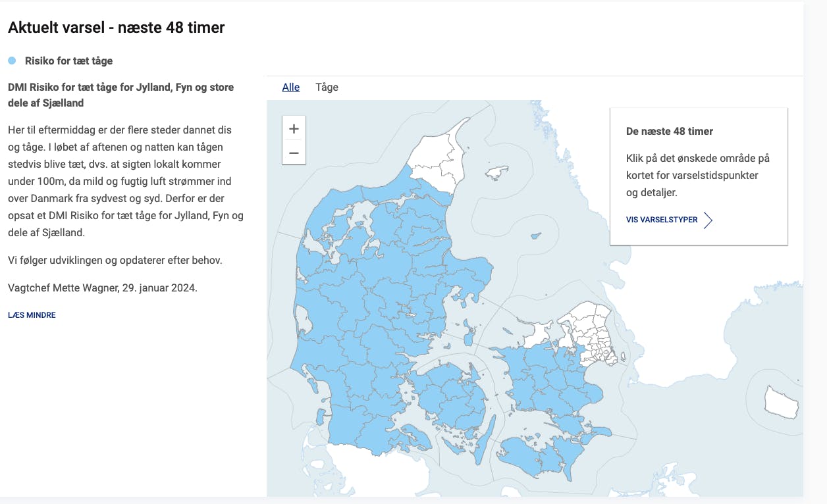Click the blue fog risk dot indicator
Viewport: 827px width, 504px height.
coord(12,61)
